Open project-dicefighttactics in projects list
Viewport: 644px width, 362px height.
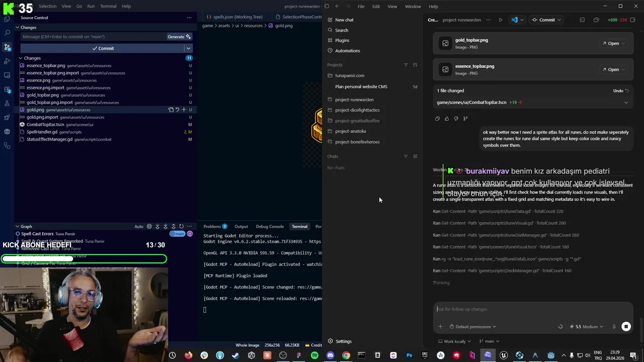click(x=357, y=110)
